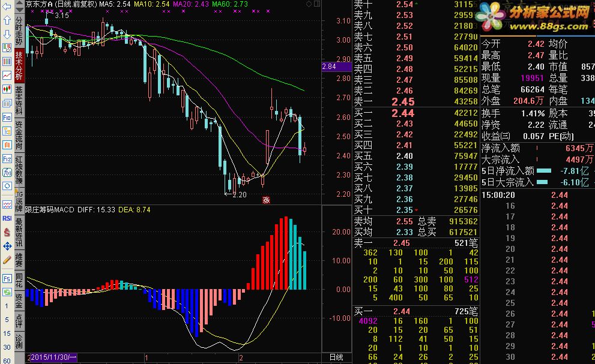Click the red dollar sign icon
595x364 pixels.
pyautogui.click(x=7, y=233)
